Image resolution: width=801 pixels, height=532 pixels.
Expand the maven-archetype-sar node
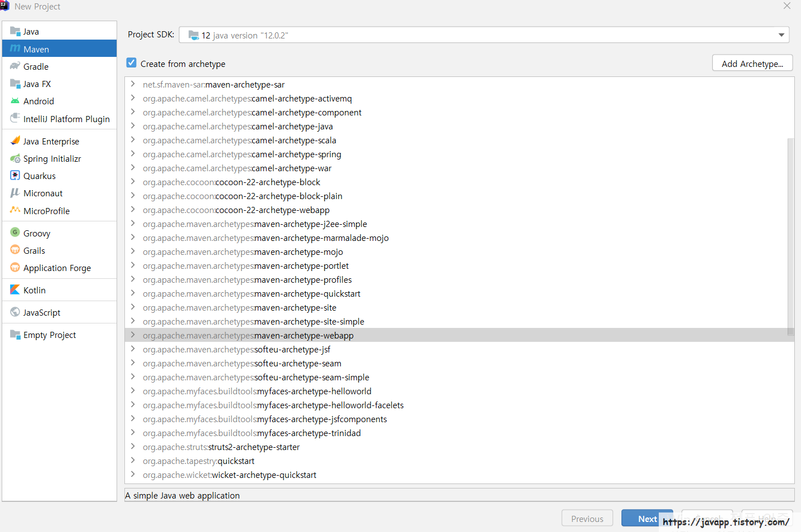pyautogui.click(x=133, y=84)
